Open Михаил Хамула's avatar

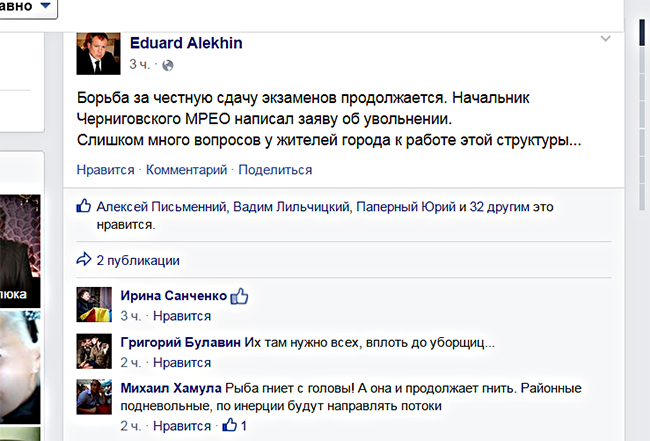(94, 396)
